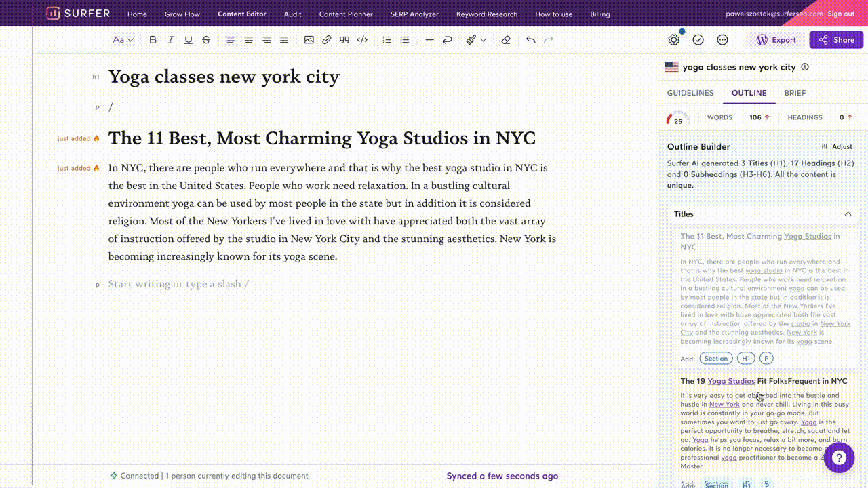Screen dimensions: 868x488
Task: Undo the last edit
Action: coord(530,40)
